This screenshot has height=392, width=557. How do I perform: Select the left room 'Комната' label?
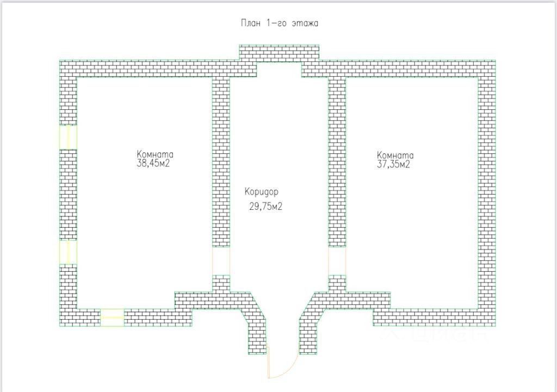coord(155,154)
